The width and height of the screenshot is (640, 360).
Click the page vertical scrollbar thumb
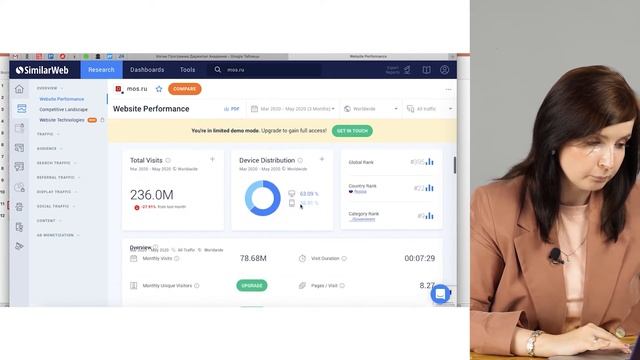point(455,165)
